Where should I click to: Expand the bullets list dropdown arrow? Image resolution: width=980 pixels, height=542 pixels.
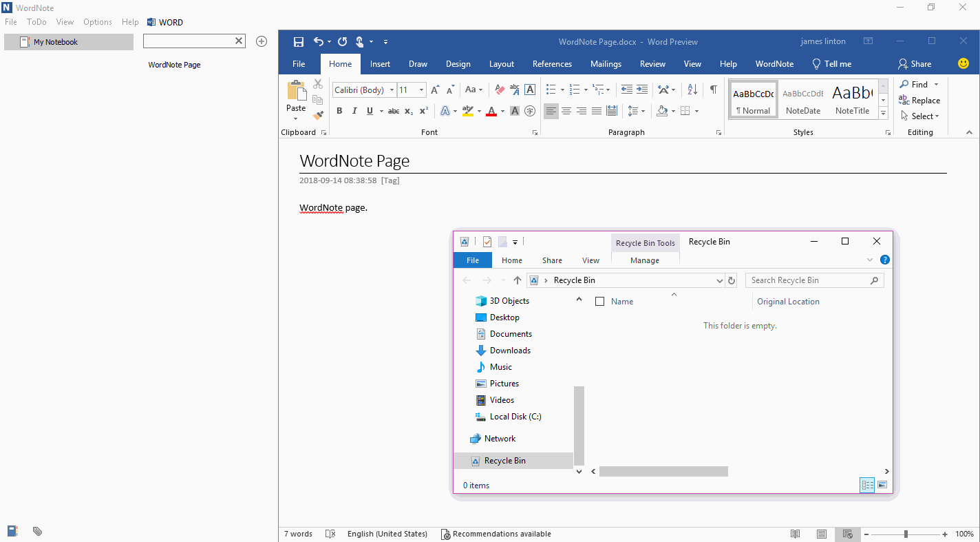[x=562, y=90]
